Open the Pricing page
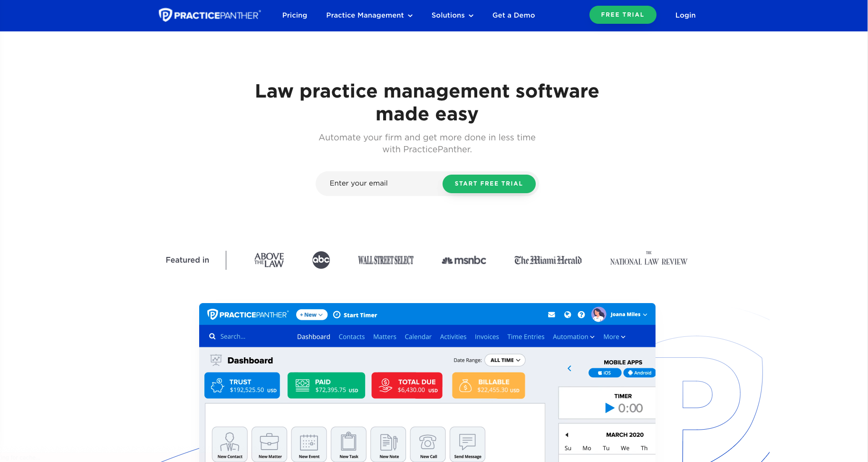 pyautogui.click(x=295, y=15)
